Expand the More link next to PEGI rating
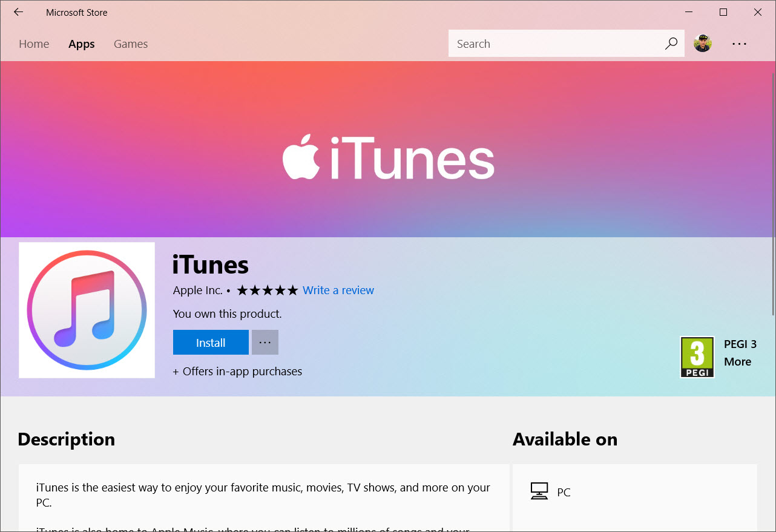This screenshot has height=532, width=776. point(738,361)
